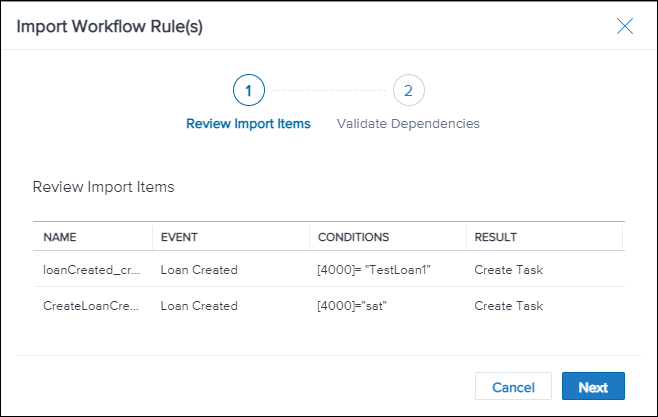The width and height of the screenshot is (658, 417).
Task: Click Create Task result in second row
Action: 508,306
